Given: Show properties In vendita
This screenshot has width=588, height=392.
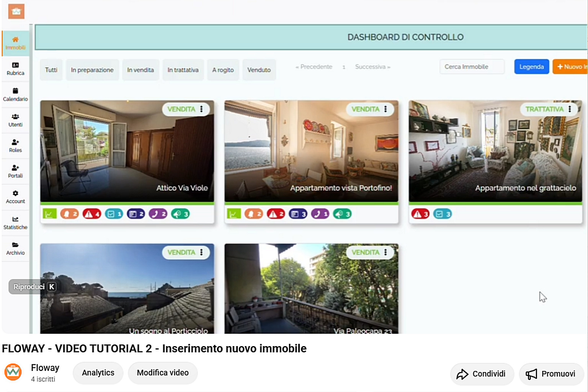Looking at the screenshot, I should point(140,70).
